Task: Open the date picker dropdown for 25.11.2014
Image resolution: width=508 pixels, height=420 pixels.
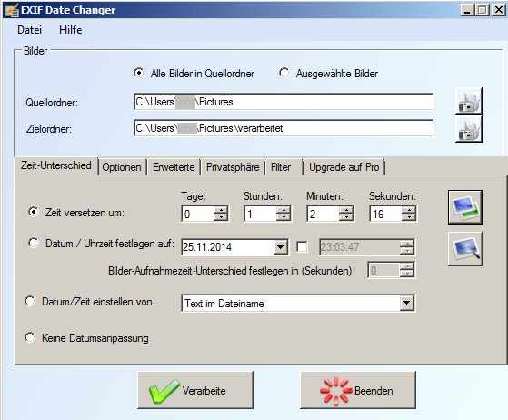Action: pos(280,247)
